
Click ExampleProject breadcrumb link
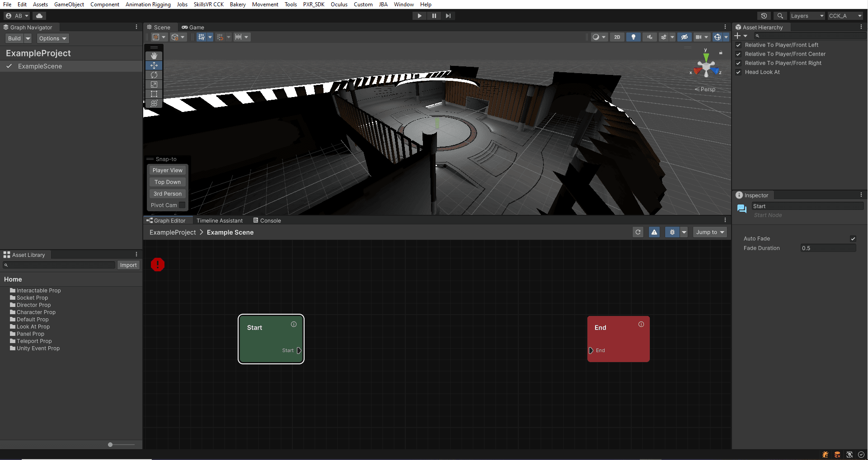[173, 232]
